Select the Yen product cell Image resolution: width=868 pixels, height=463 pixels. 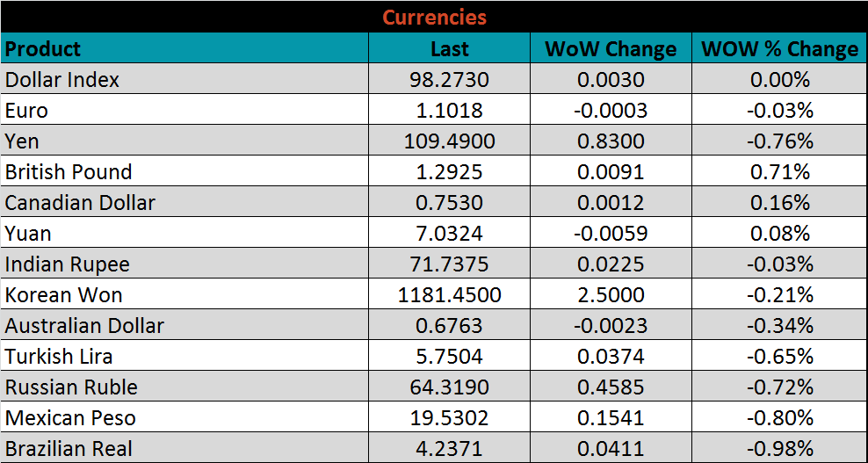click(23, 141)
